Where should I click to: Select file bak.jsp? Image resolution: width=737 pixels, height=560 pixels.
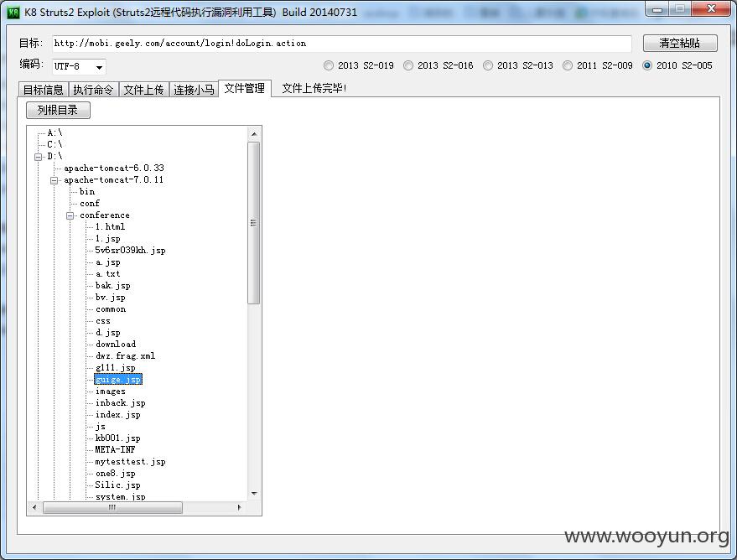pos(113,286)
